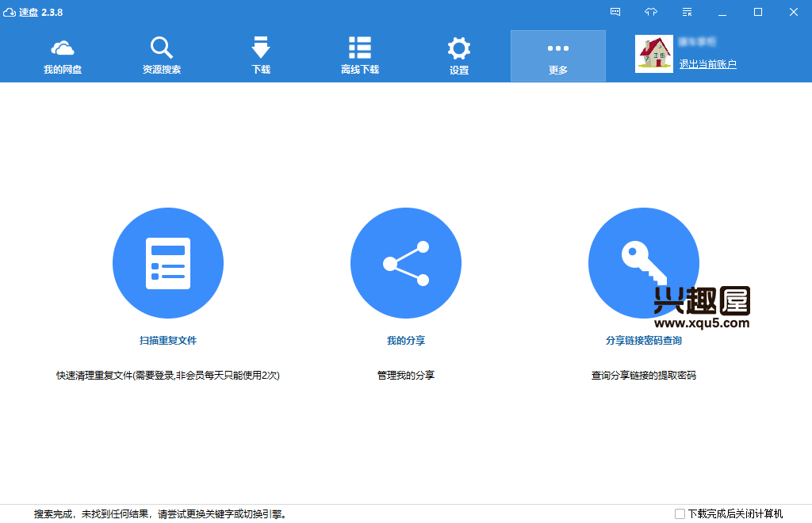
Task: Click the 我的分享 text label
Action: [x=406, y=341]
